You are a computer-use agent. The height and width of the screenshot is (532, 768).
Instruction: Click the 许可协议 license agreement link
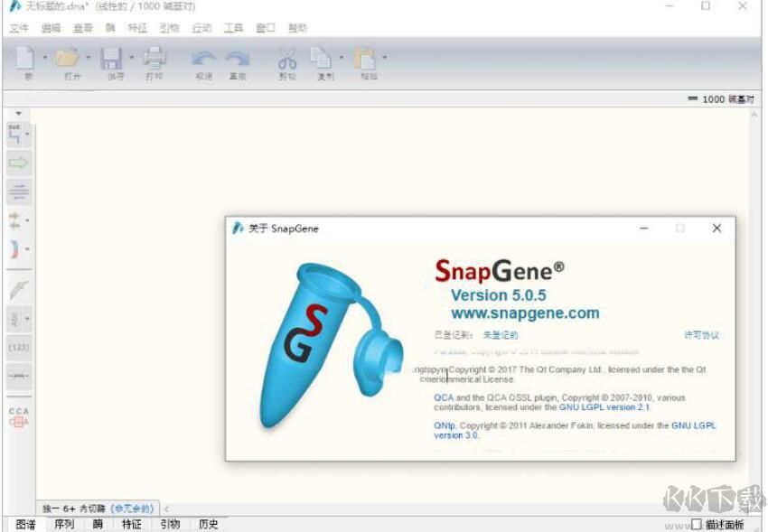701,335
